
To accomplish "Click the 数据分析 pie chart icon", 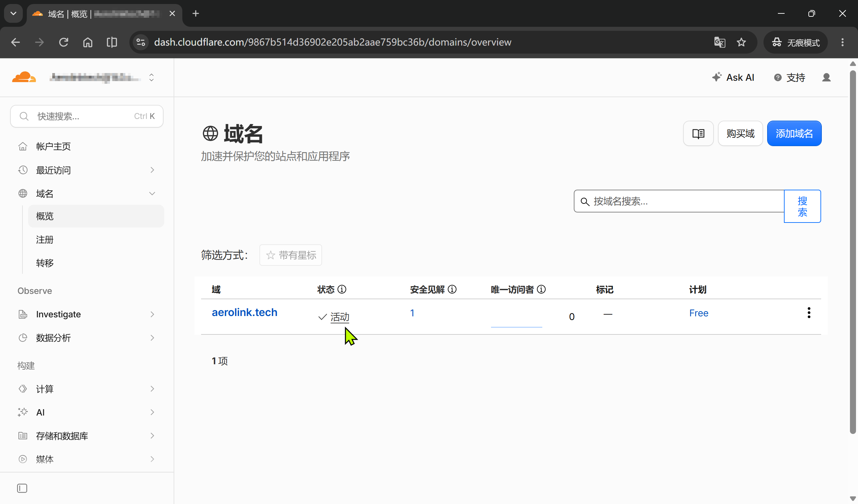I will tap(23, 337).
